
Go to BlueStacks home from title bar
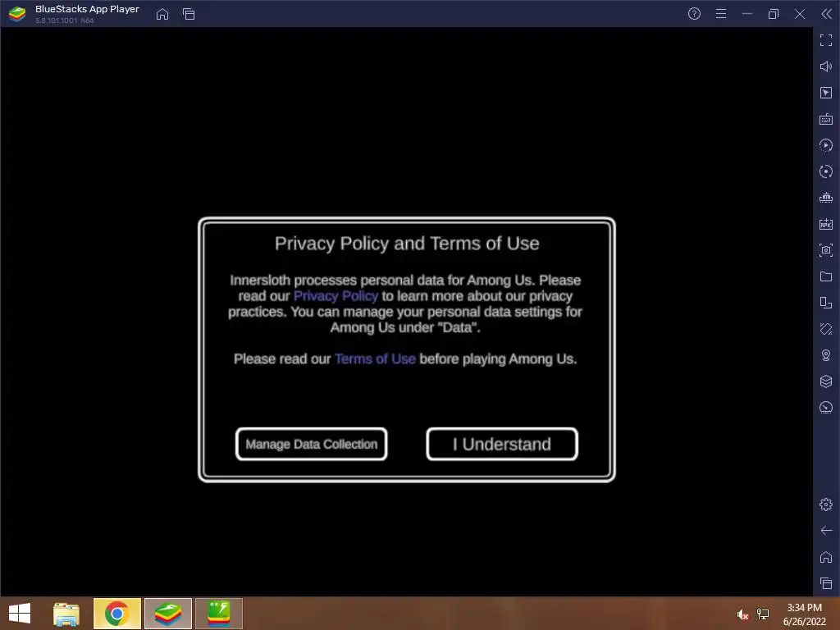pos(162,14)
